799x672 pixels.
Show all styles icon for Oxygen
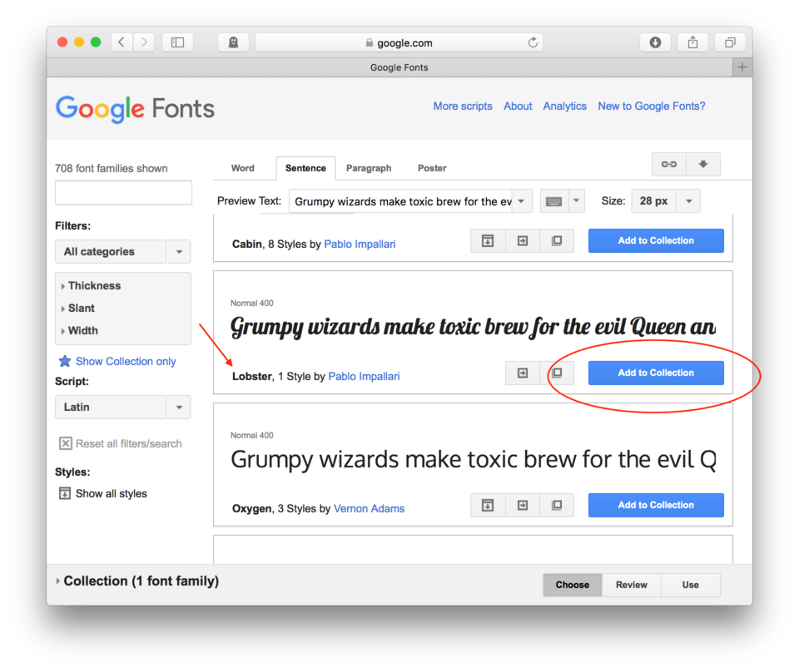coord(488,506)
